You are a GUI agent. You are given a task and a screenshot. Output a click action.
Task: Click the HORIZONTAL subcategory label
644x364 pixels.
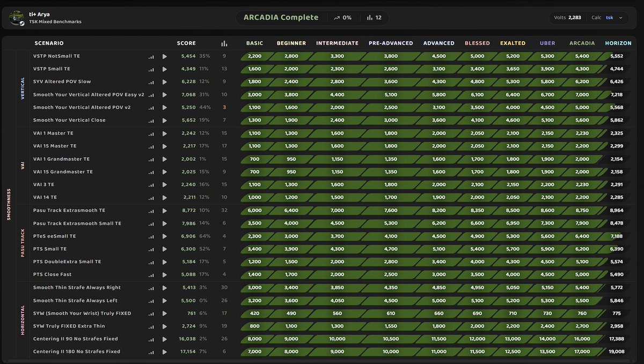coord(23,320)
